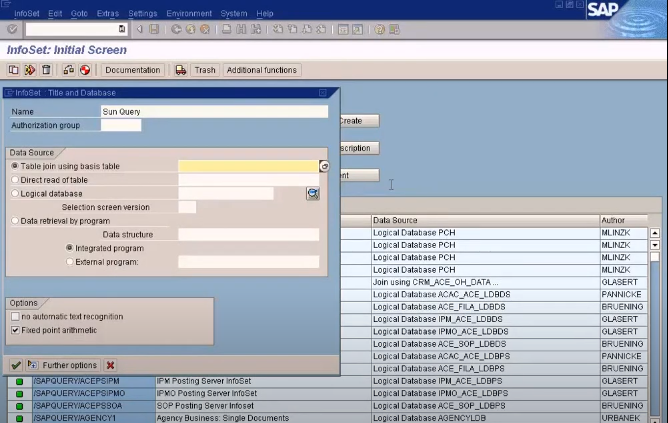Viewport: 668px width, 423px height.
Task: Click the table scroll up arrow
Action: [655, 233]
